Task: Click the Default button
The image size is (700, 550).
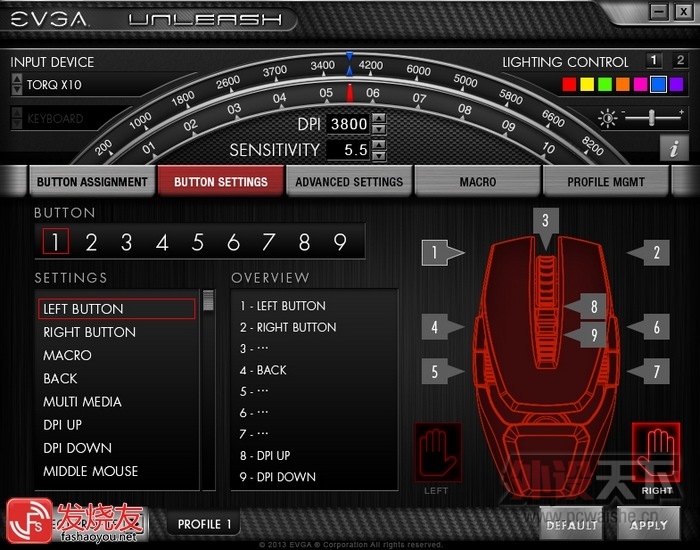Action: click(571, 524)
